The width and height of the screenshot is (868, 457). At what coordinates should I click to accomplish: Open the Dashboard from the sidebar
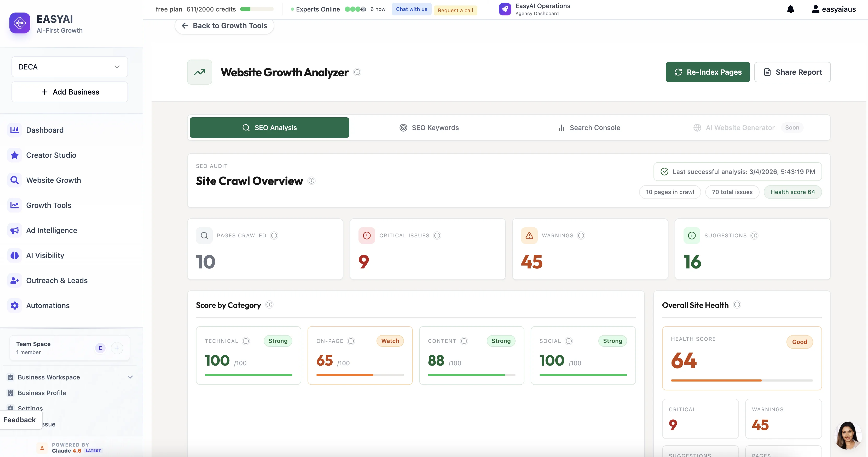pos(45,130)
